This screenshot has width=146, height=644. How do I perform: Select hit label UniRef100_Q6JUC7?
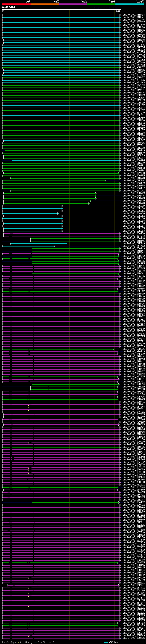point(134,319)
